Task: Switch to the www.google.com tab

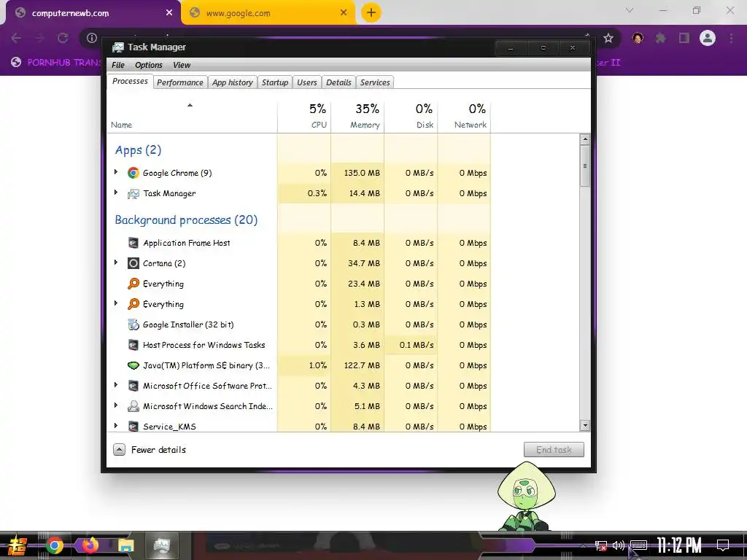Action: click(x=268, y=13)
